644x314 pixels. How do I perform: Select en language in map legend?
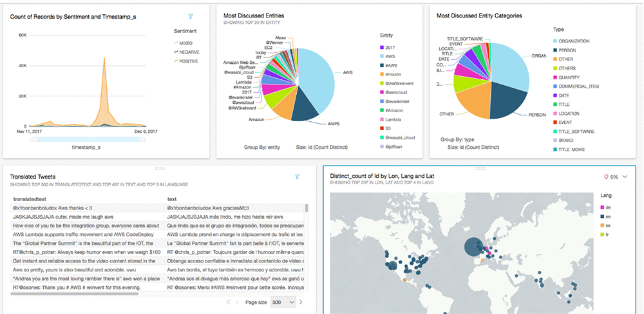pos(605,216)
